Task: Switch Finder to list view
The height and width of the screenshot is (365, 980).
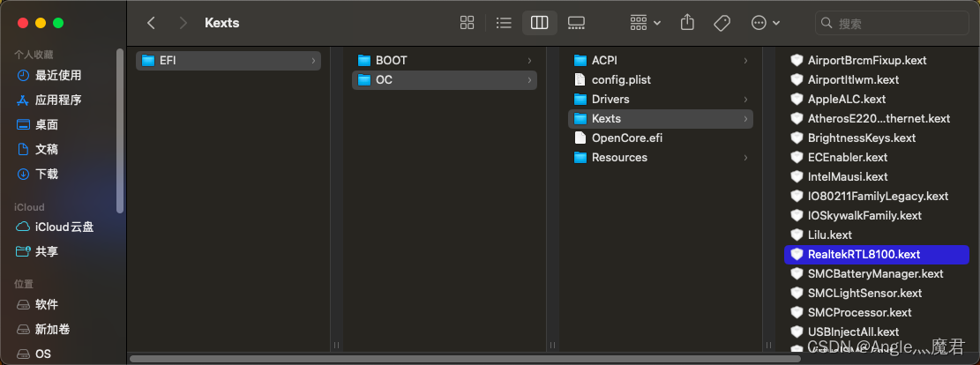Action: [504, 23]
